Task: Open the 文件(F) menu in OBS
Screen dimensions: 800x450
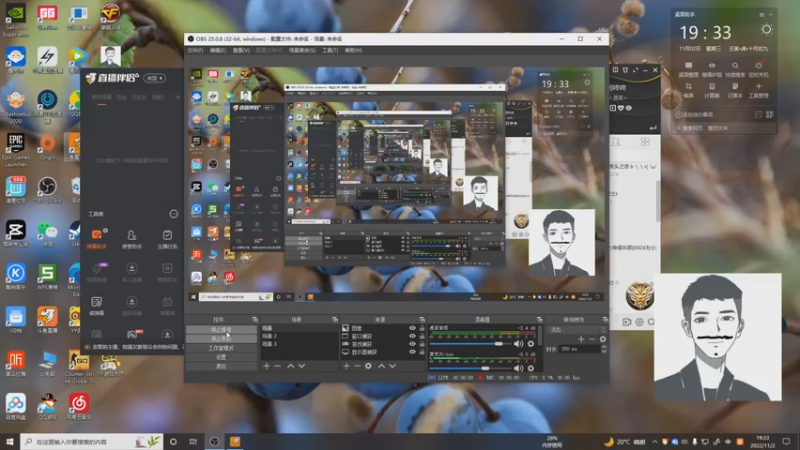Action: click(x=195, y=51)
